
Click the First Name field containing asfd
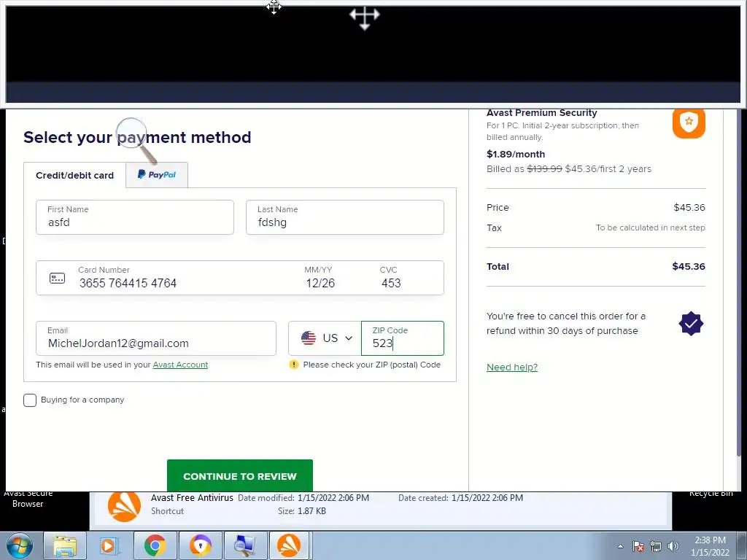point(135,217)
